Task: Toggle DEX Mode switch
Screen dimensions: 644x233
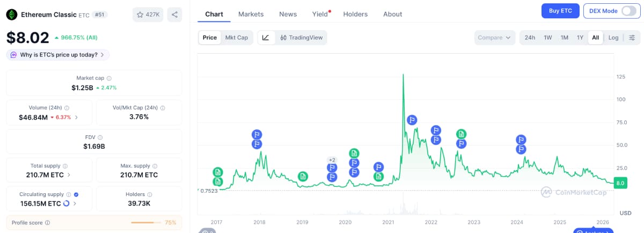Action: (x=628, y=11)
